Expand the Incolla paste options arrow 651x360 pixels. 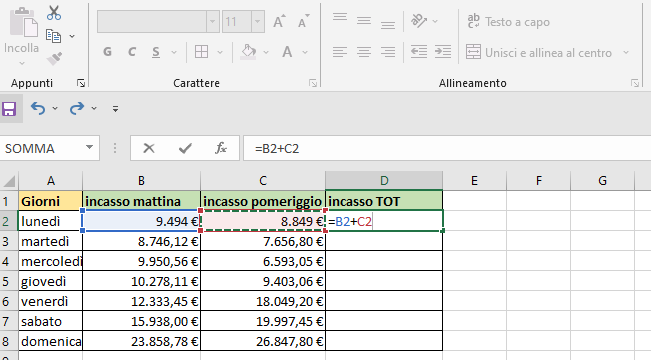pyautogui.click(x=22, y=64)
